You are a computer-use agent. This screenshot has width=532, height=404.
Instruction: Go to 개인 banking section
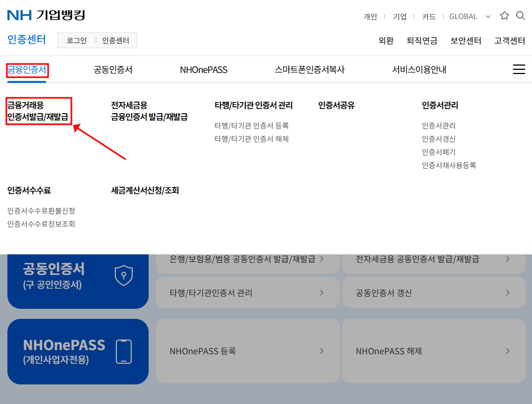coord(370,16)
